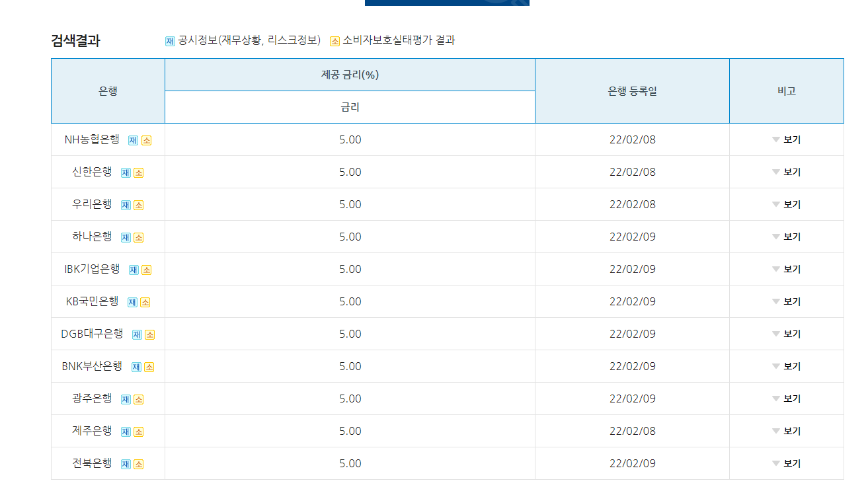The height and width of the screenshot is (495, 868).
Task: Click the 5.00 rate for 광주은행
Action: 350,399
